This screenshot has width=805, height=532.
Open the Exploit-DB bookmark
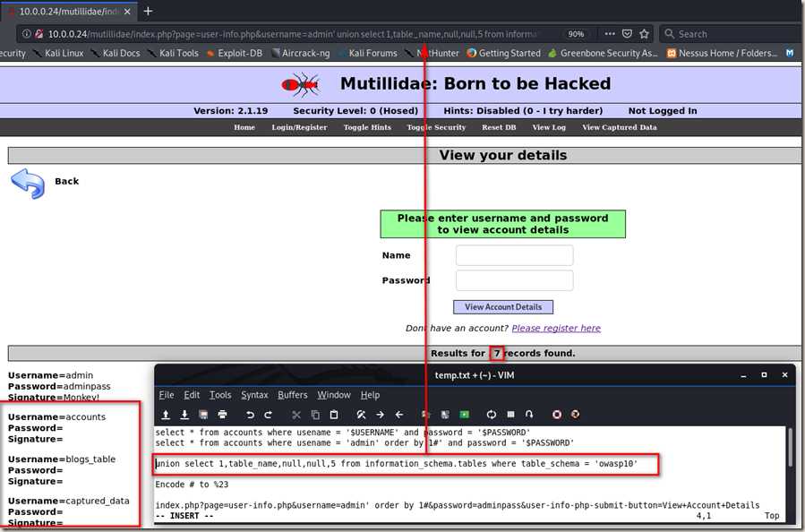pyautogui.click(x=235, y=53)
